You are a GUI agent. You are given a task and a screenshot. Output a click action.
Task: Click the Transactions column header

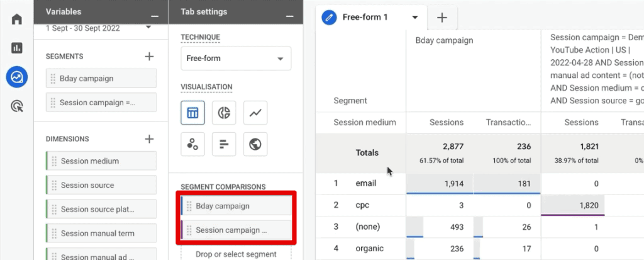click(x=508, y=122)
